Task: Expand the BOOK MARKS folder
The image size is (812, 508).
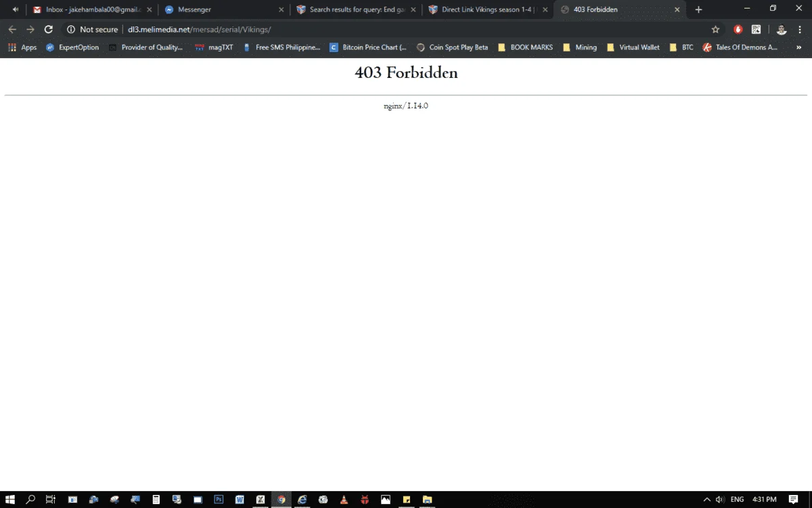Action: point(525,47)
